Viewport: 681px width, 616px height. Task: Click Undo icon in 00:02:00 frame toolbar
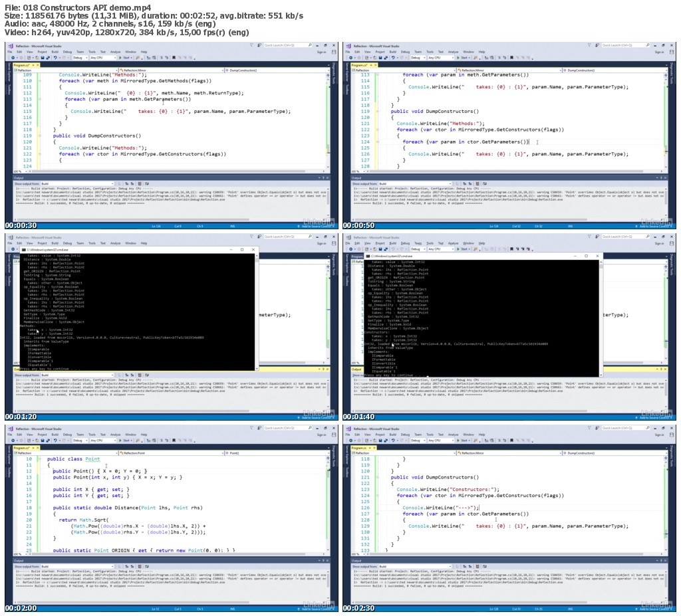pos(55,441)
